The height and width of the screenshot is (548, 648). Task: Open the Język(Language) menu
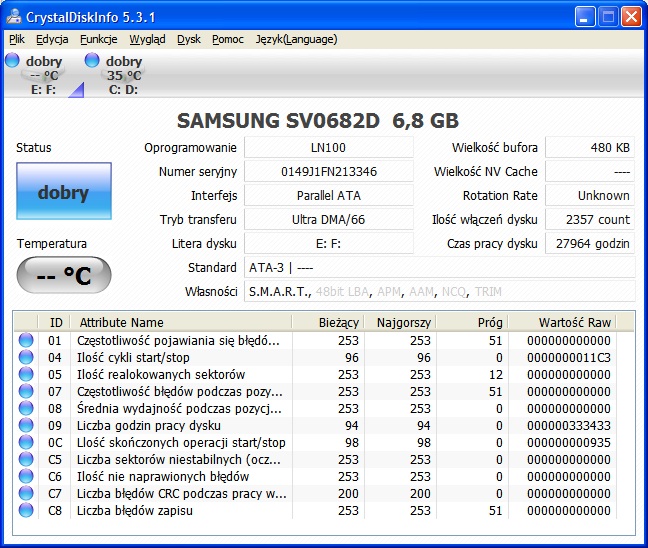tap(296, 39)
